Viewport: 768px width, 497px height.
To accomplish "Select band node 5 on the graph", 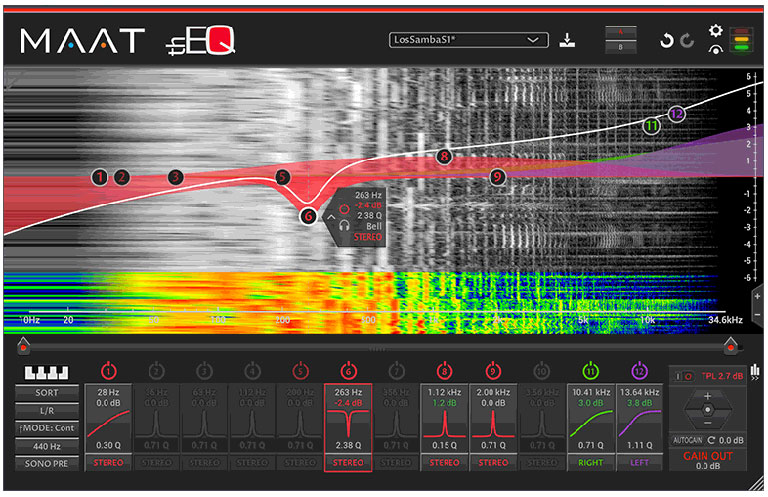I will point(282,177).
